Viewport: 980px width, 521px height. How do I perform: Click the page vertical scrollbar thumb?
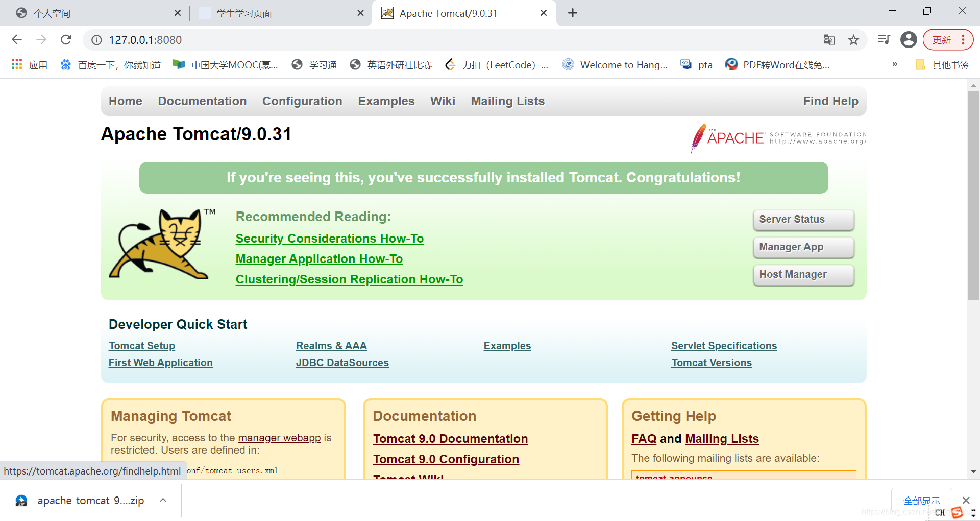973,196
